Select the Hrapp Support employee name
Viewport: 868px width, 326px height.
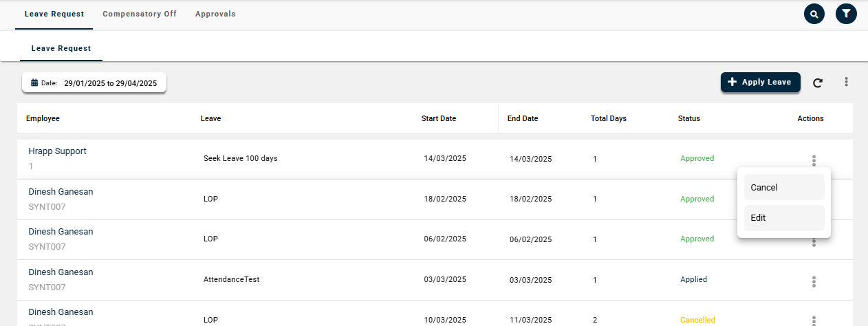(x=57, y=151)
